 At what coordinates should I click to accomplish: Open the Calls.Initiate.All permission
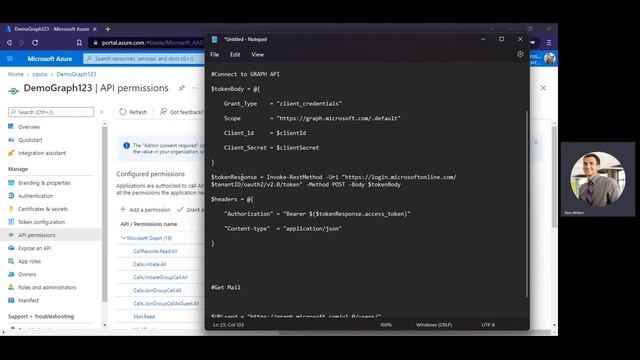pos(149,264)
